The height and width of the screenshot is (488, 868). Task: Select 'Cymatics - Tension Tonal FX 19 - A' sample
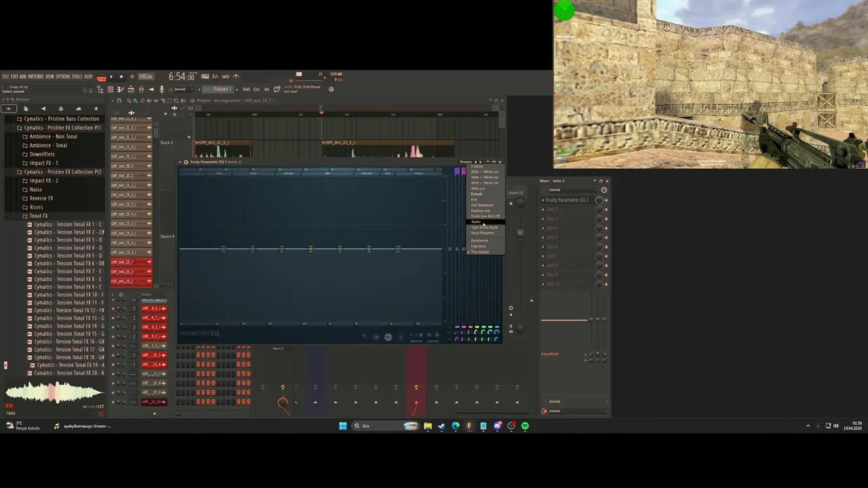pyautogui.click(x=71, y=365)
